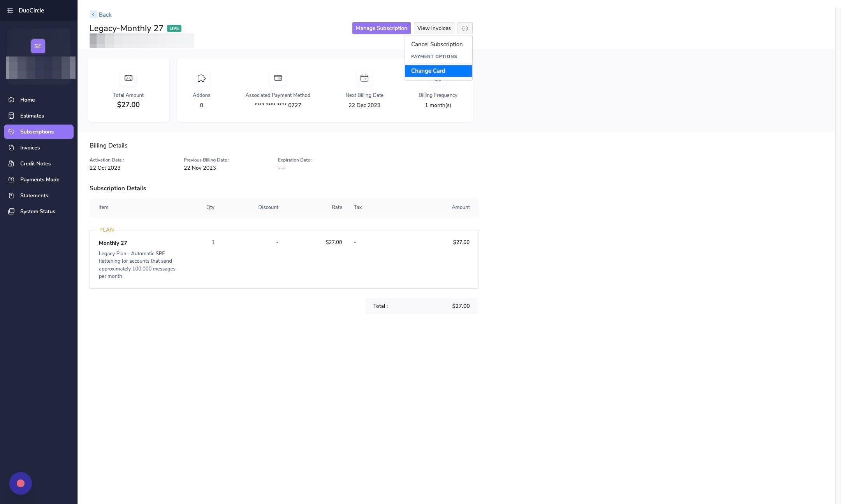Click the red record circle button
Viewport: 841px width, 504px height.
[21, 483]
